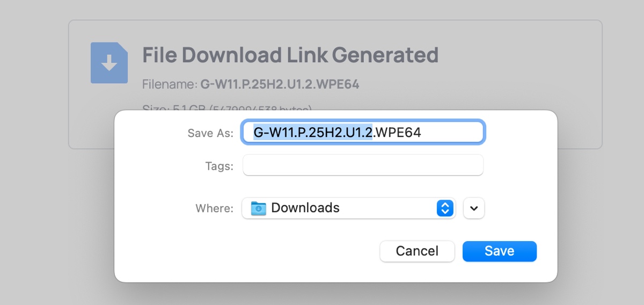644x305 pixels.
Task: Click the partially hidden Size text line
Action: coord(226,107)
